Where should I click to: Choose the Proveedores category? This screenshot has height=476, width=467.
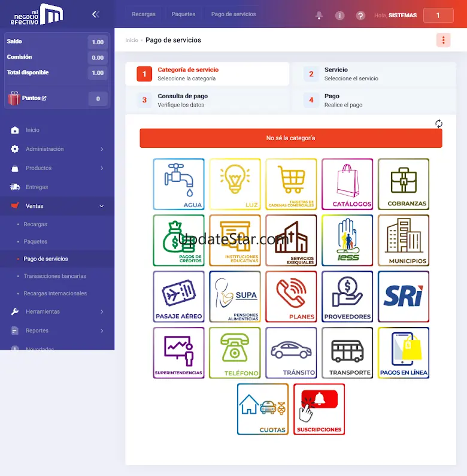(347, 296)
